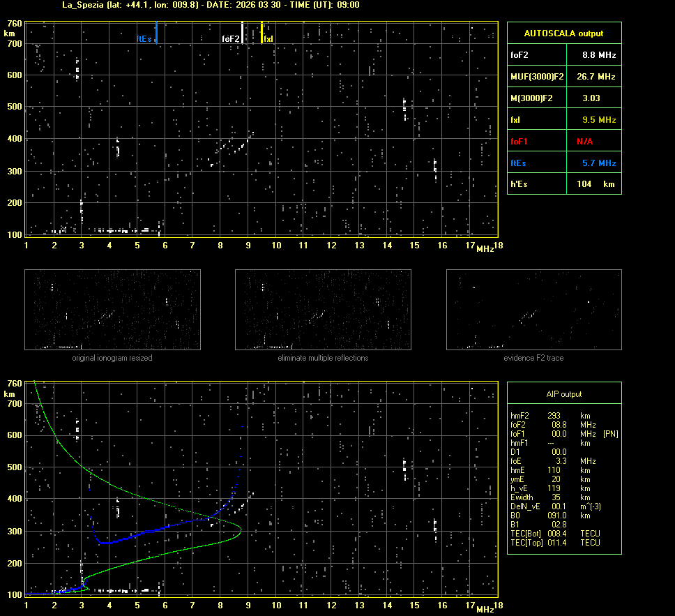The image size is (675, 616).
Task: Select the blue ftEs 5.7 MHz row
Action: tap(563, 163)
